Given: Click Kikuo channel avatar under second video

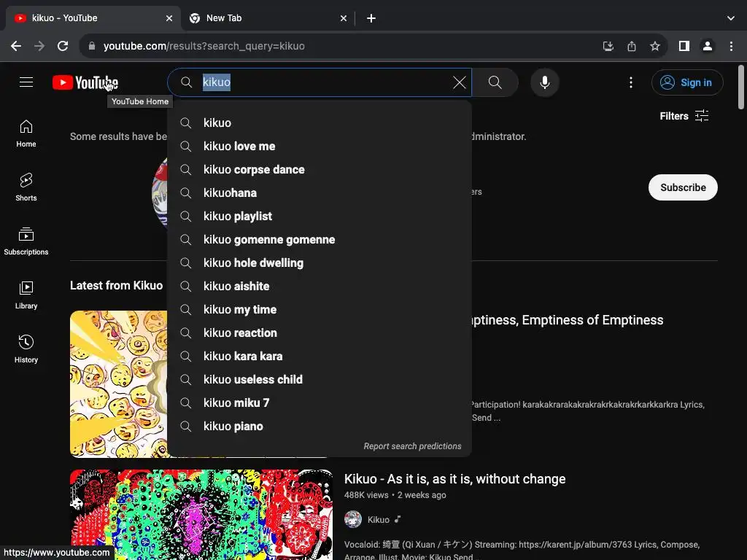Looking at the screenshot, I should click(x=353, y=519).
